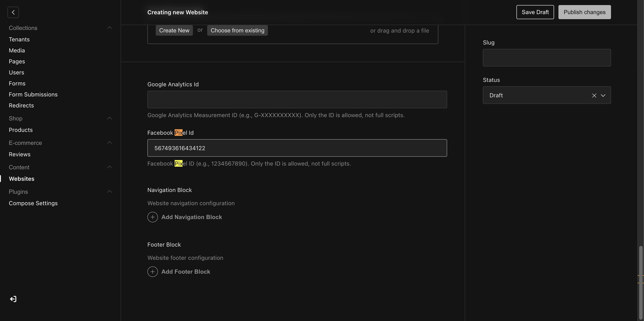This screenshot has height=321, width=644.
Task: Click into the Slug input field
Action: click(x=547, y=58)
